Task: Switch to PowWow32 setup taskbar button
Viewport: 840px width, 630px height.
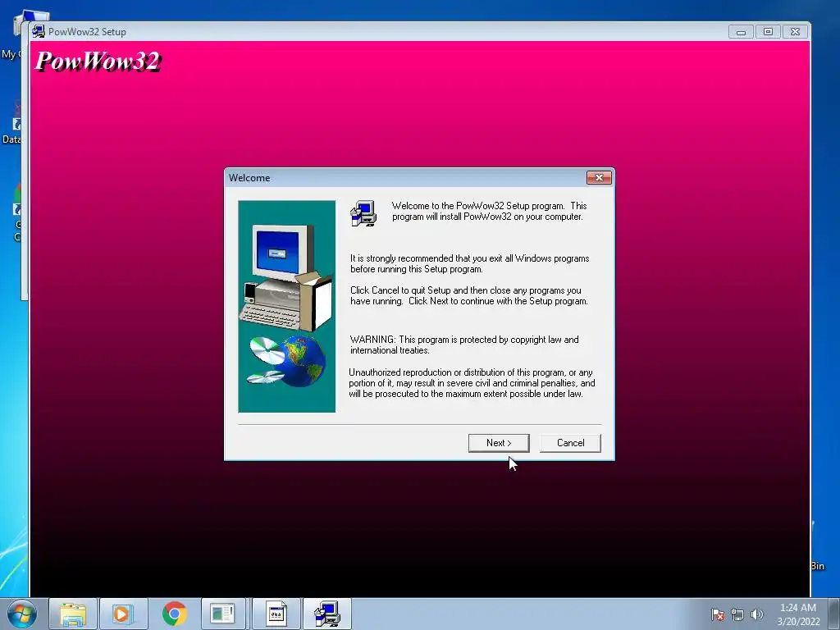Action: point(326,614)
